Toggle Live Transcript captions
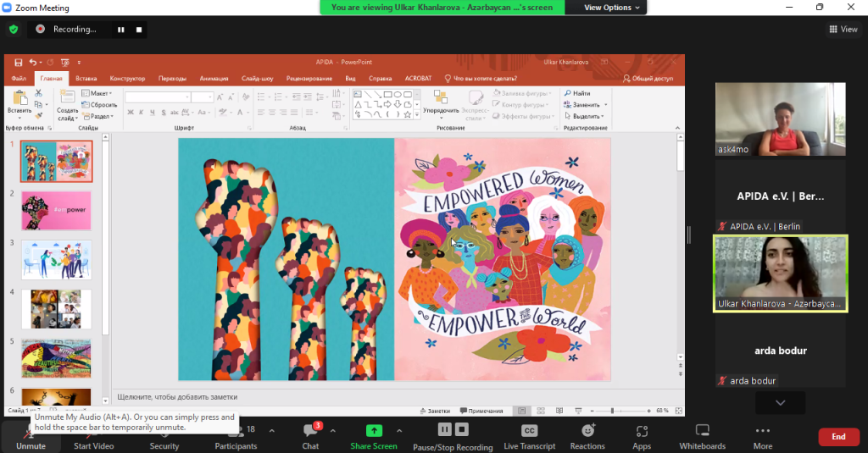The image size is (868, 453). (x=530, y=436)
